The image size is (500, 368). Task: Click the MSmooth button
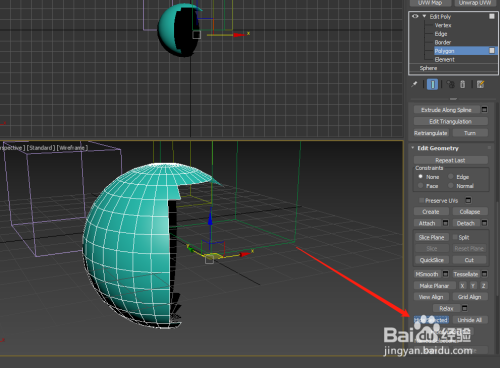point(427,274)
